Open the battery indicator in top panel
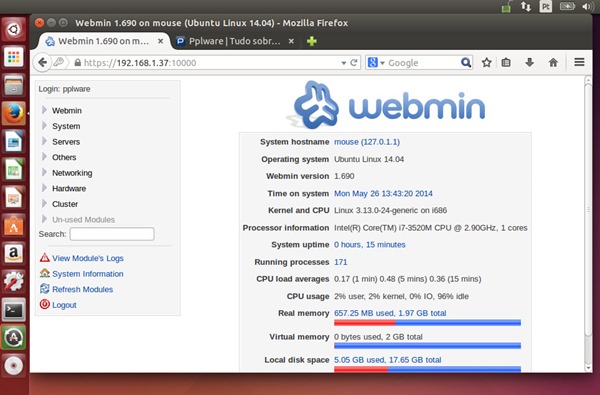The height and width of the screenshot is (395, 600). pos(567,7)
